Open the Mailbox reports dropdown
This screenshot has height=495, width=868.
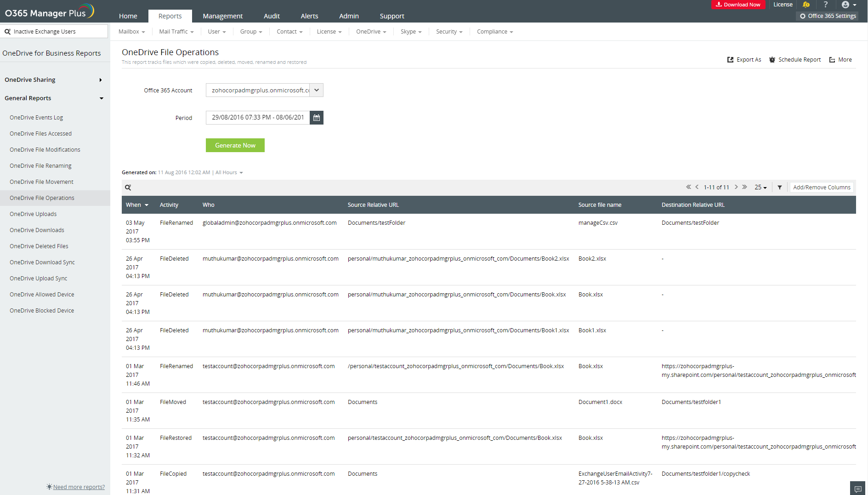[131, 32]
